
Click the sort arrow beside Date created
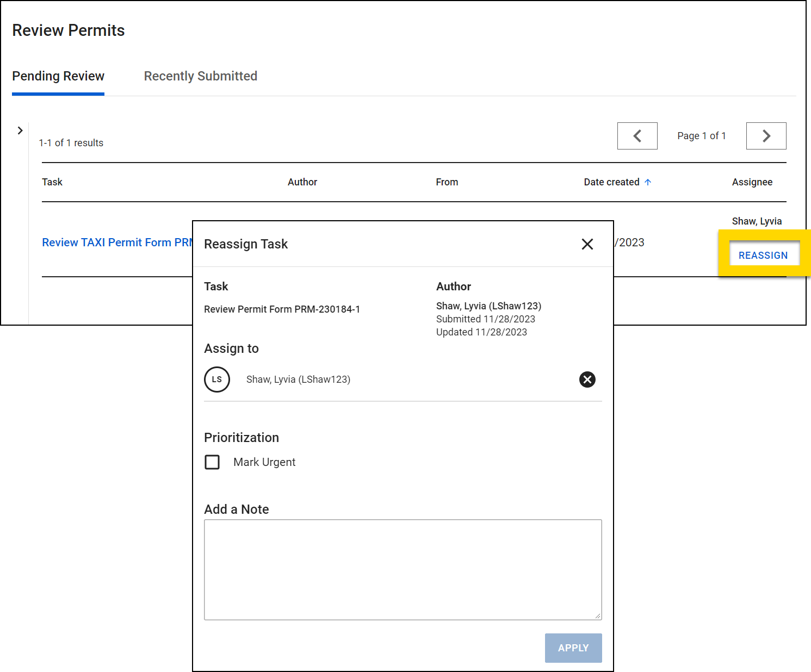click(648, 182)
